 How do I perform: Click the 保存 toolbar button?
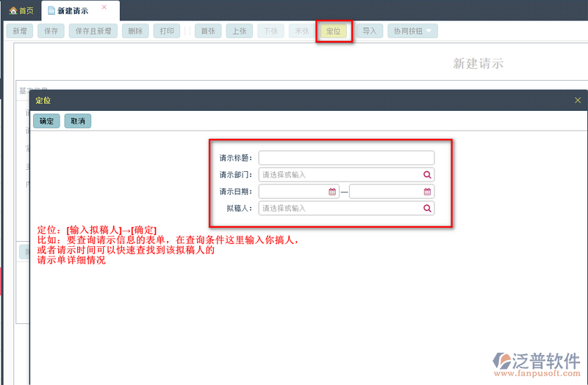tap(51, 31)
